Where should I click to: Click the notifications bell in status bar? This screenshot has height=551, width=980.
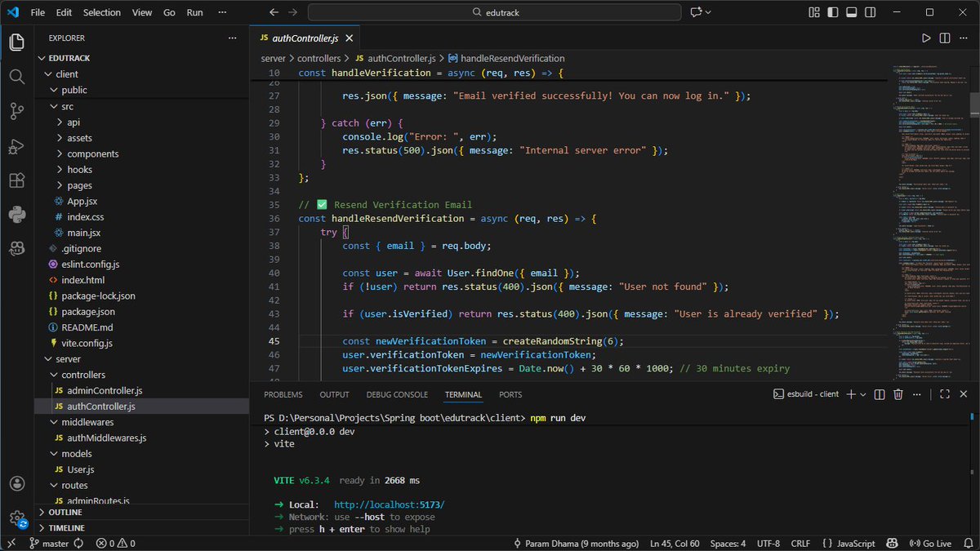967,544
